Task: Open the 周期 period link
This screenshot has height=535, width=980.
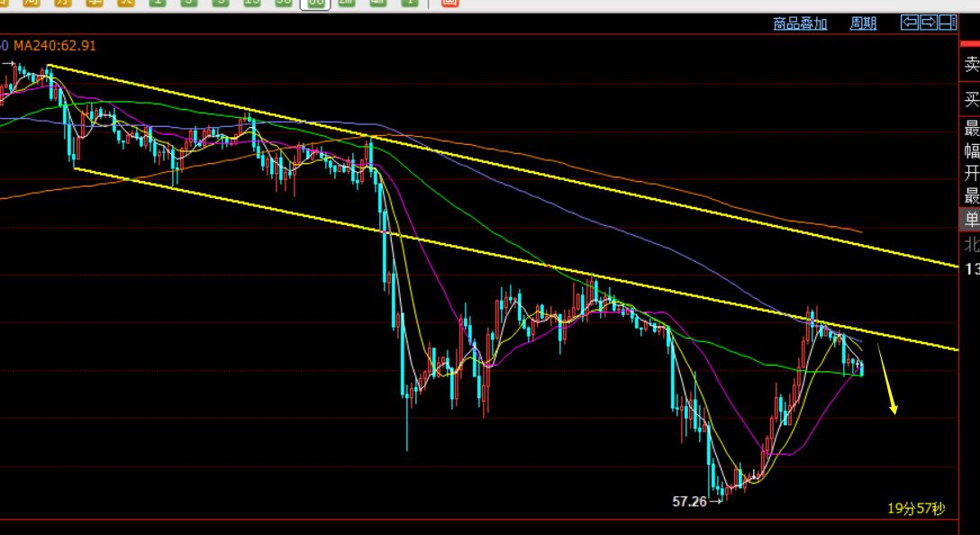Action: [863, 23]
